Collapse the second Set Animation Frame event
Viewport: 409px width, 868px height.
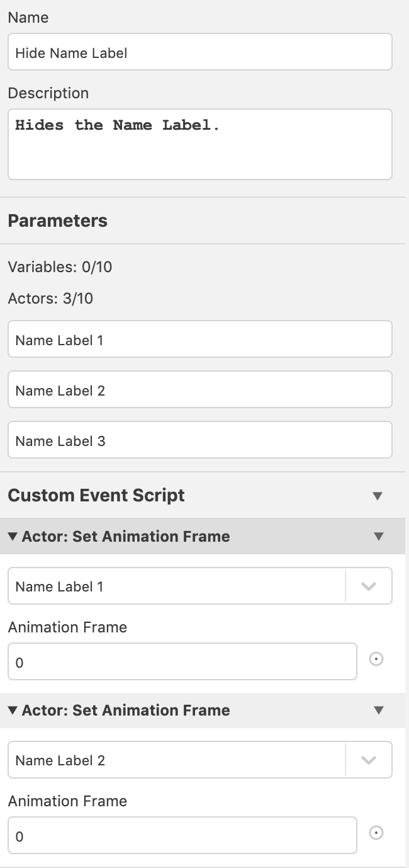click(x=13, y=711)
